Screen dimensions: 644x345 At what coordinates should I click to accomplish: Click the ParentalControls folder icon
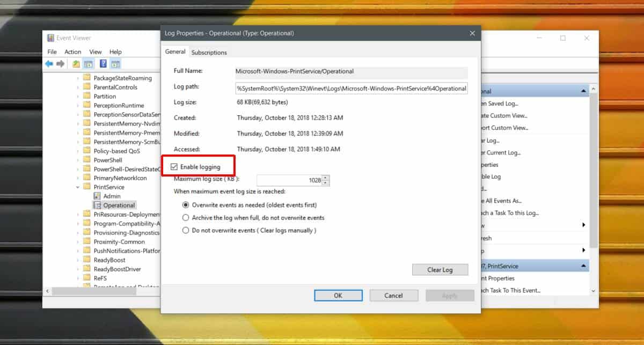pyautogui.click(x=87, y=87)
